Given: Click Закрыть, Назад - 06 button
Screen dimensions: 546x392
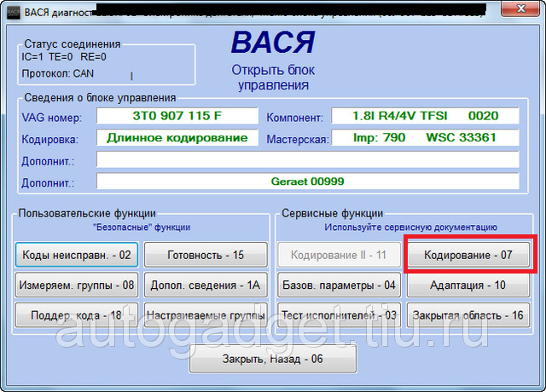Looking at the screenshot, I should pos(273,359).
